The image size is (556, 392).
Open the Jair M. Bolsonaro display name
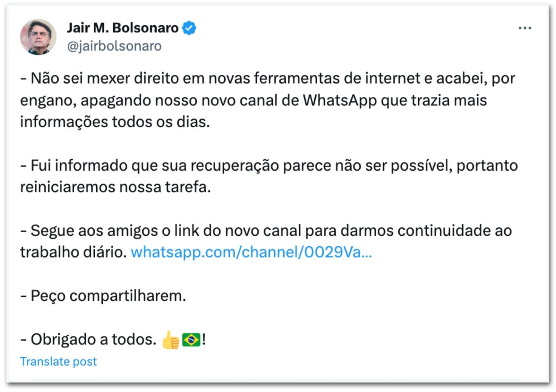123,28
